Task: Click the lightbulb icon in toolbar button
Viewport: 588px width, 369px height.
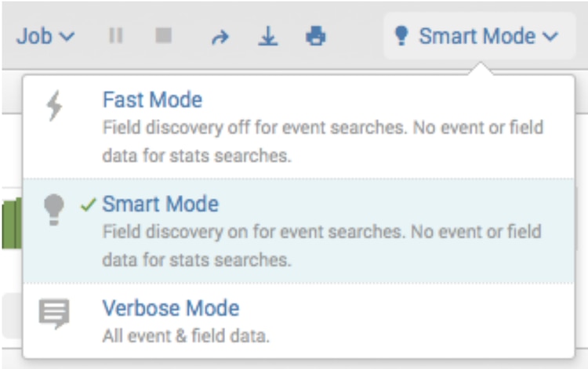Action: [x=401, y=36]
